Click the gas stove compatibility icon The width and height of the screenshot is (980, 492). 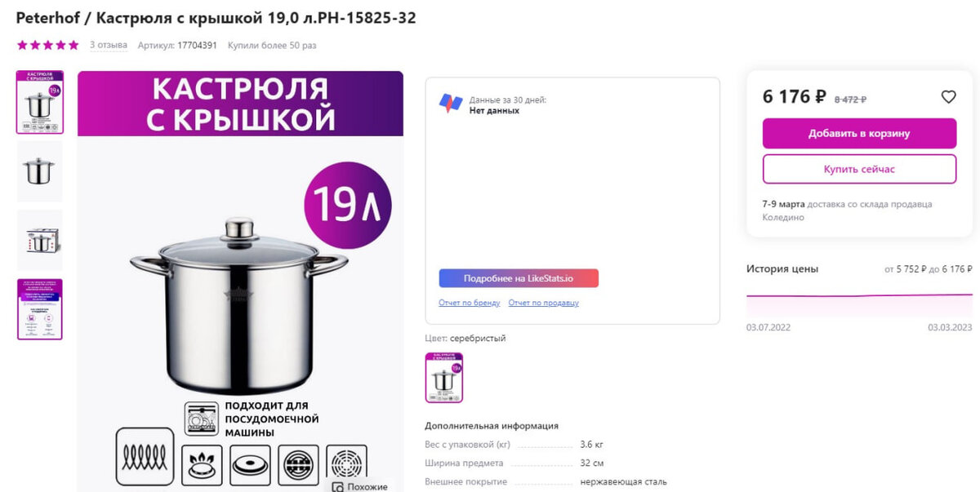[x=202, y=466]
